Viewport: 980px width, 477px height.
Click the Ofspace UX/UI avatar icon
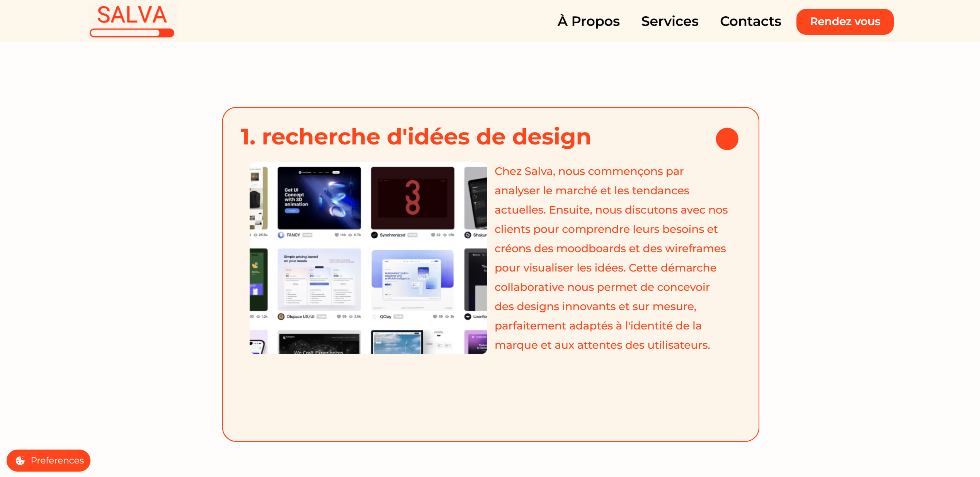point(281,317)
